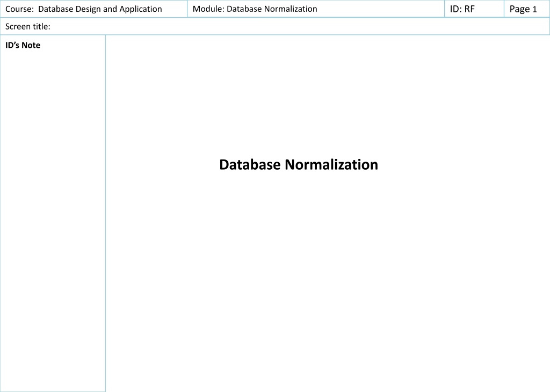Click the word "Database" in Course cell
Viewport: 550px width, 392px height.
pyautogui.click(x=55, y=9)
